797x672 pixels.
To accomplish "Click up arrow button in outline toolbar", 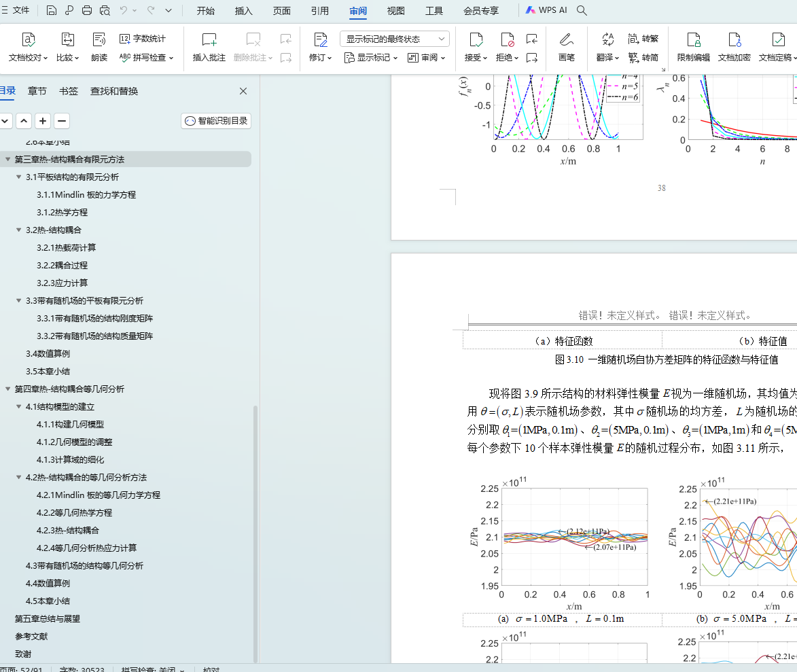I will pyautogui.click(x=24, y=121).
